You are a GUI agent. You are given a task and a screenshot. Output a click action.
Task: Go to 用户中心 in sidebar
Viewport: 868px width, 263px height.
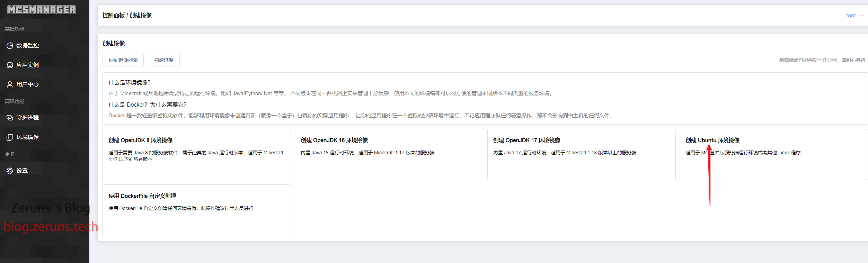click(45, 84)
